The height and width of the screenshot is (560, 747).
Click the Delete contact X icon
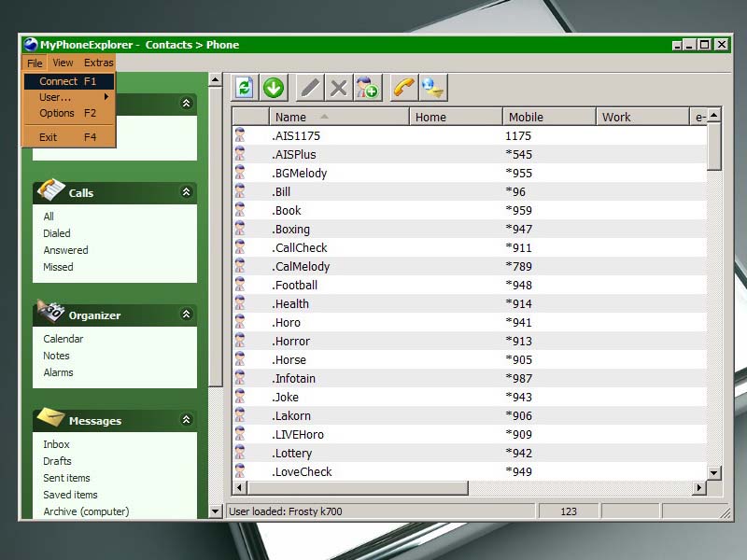coord(339,88)
